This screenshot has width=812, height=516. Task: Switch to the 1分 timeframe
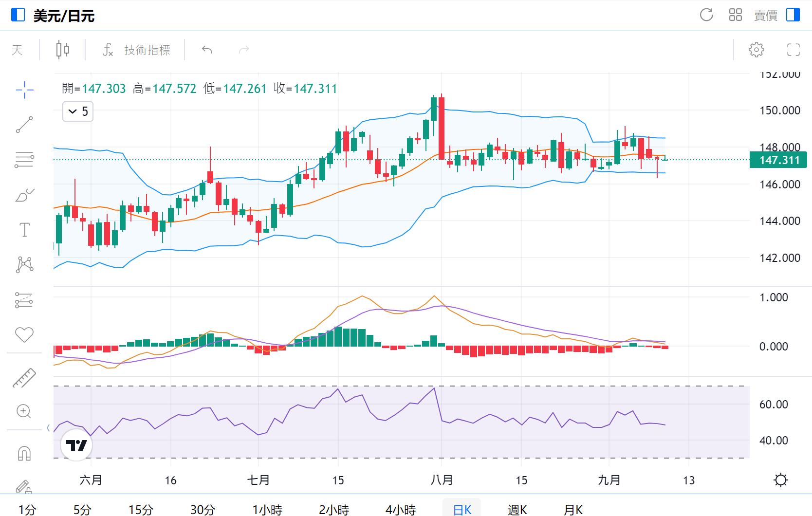coord(27,510)
